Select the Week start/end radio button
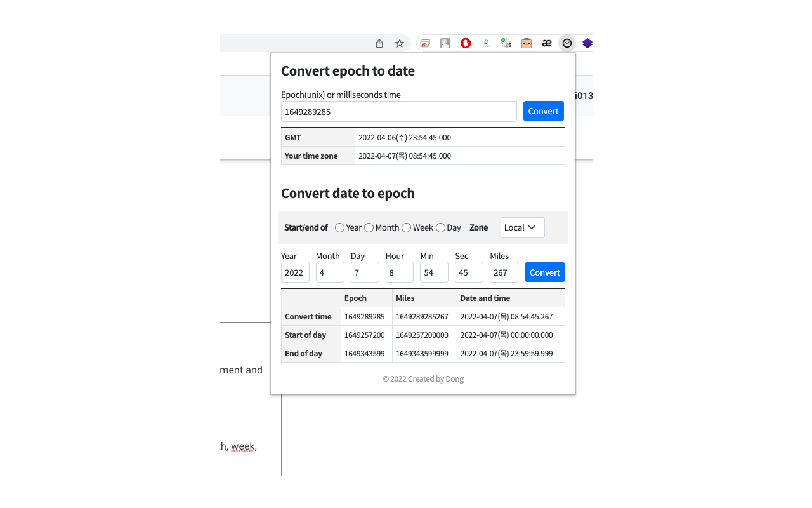 pyautogui.click(x=406, y=227)
